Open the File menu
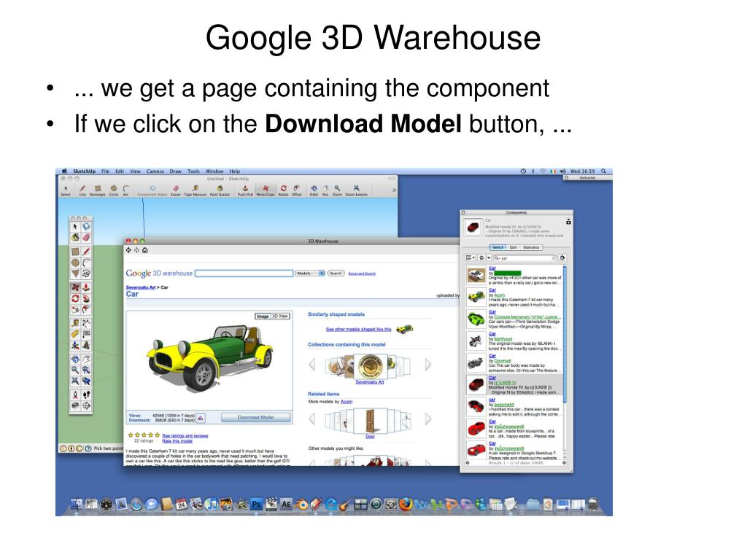 point(105,171)
